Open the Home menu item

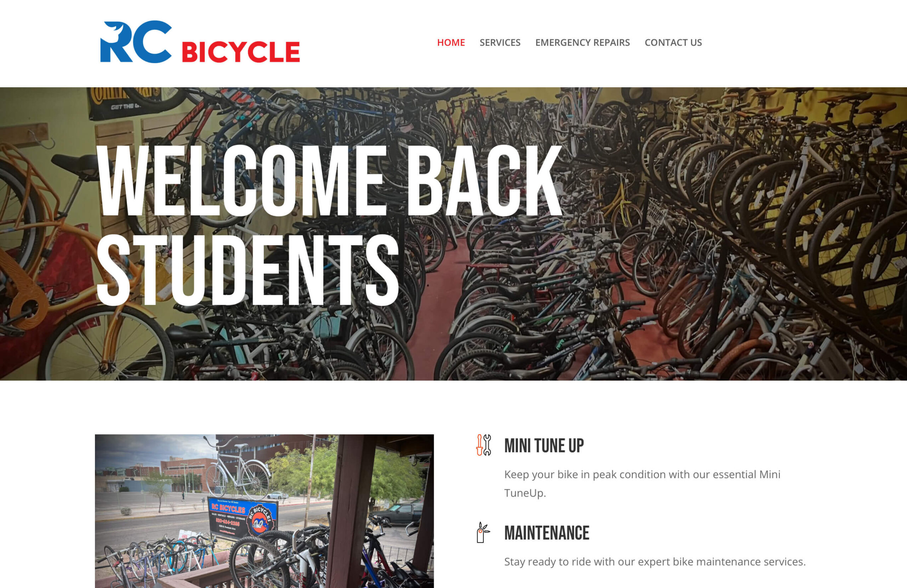[451, 42]
